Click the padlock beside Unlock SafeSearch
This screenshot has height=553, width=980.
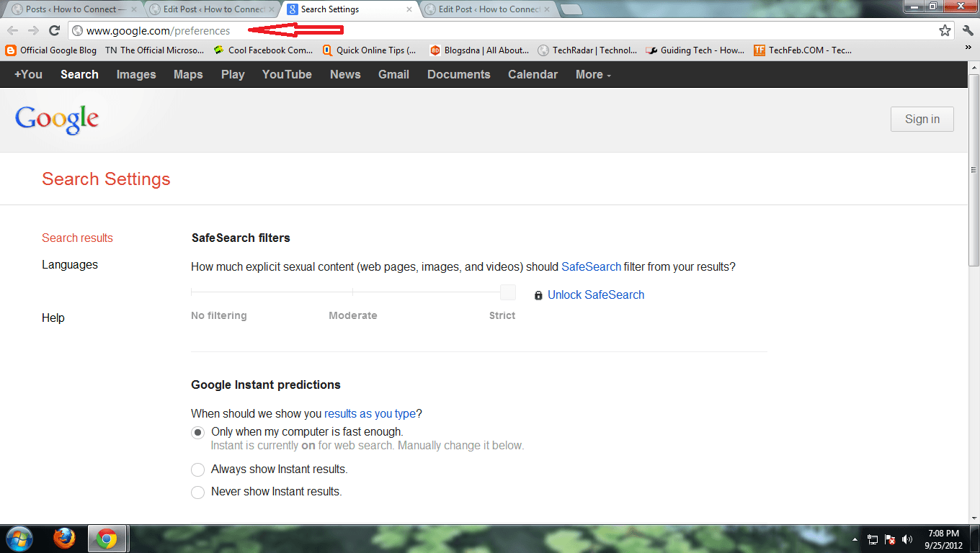pos(538,295)
